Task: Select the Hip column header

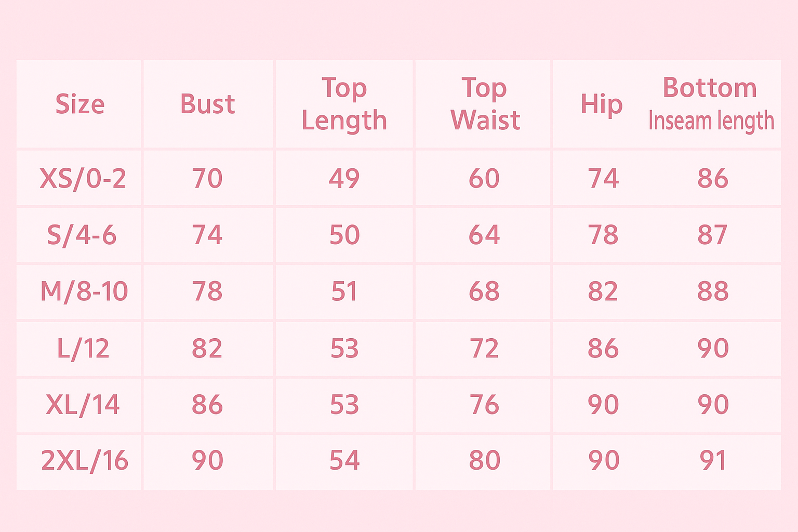Action: point(602,105)
